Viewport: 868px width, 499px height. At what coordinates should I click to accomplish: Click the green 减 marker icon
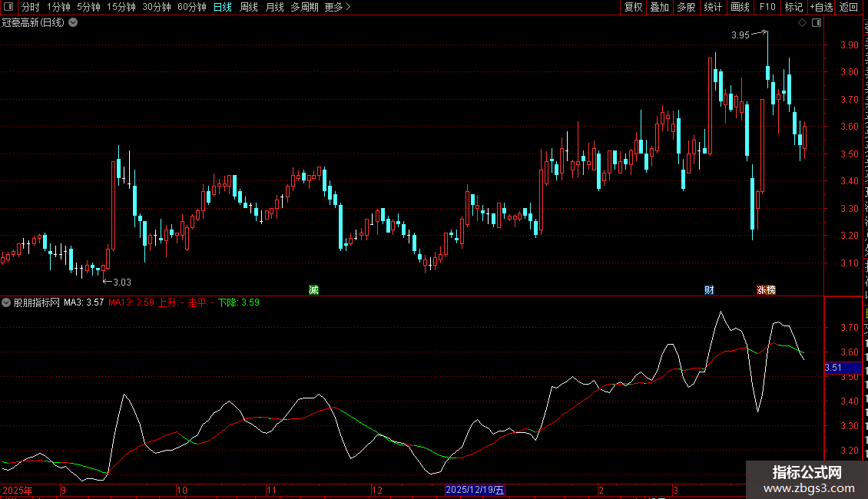tap(314, 290)
